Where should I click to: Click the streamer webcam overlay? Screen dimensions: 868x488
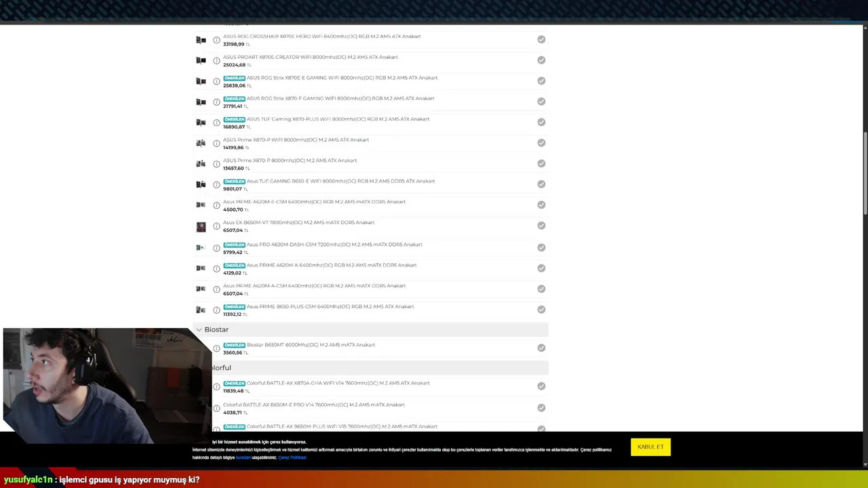(107, 386)
